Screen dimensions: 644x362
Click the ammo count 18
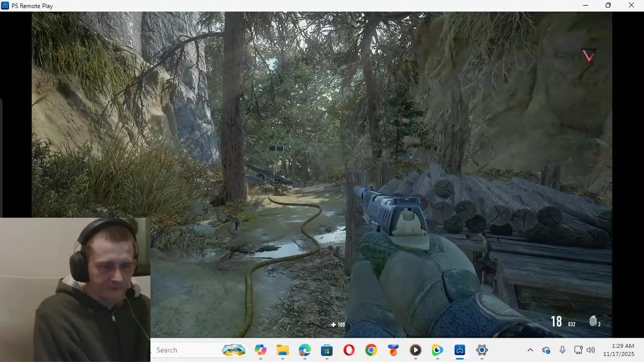[x=556, y=321]
